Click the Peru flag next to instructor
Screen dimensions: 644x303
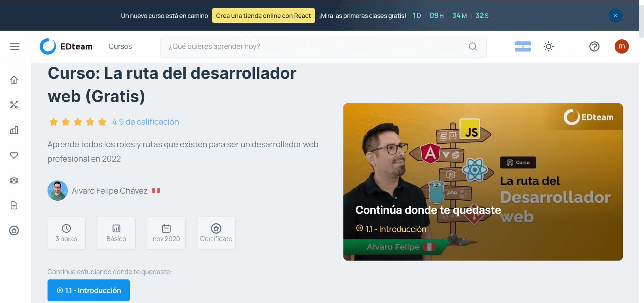156,191
